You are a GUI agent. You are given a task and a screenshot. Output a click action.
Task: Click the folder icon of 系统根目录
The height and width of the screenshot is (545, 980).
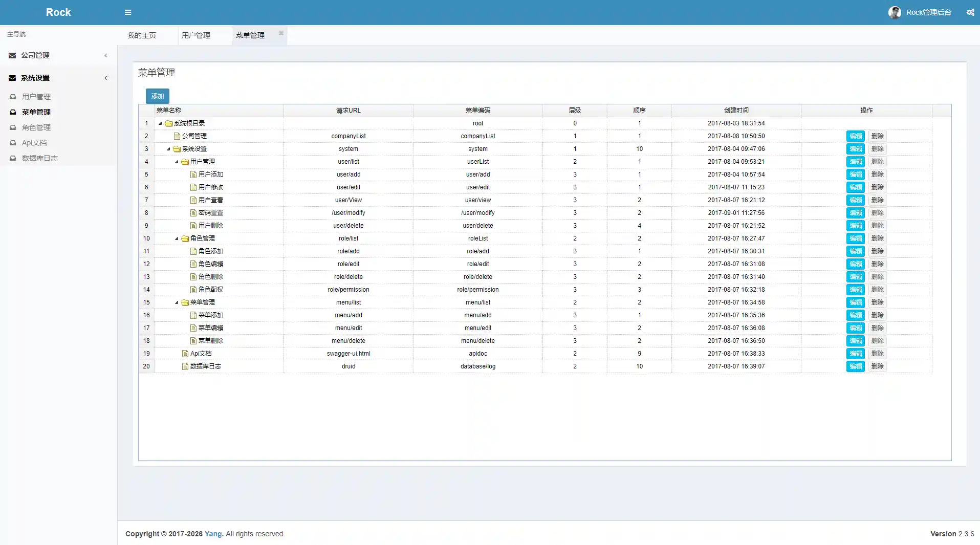[x=168, y=123]
